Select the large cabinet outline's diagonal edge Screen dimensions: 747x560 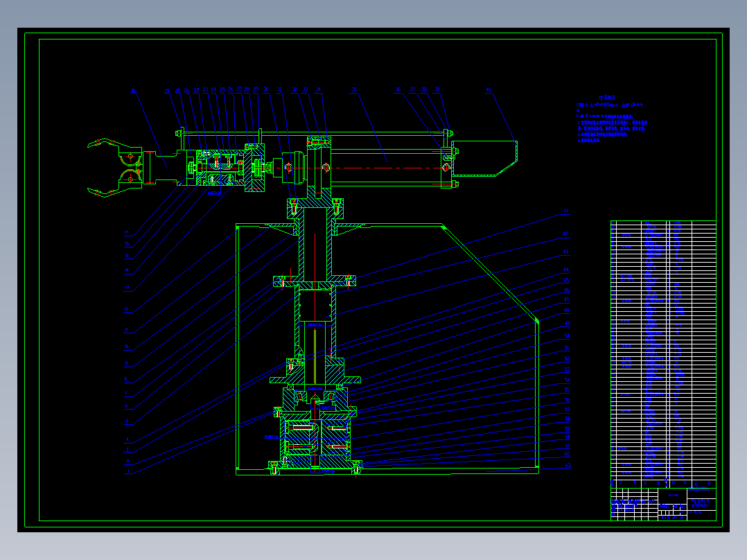coord(490,274)
